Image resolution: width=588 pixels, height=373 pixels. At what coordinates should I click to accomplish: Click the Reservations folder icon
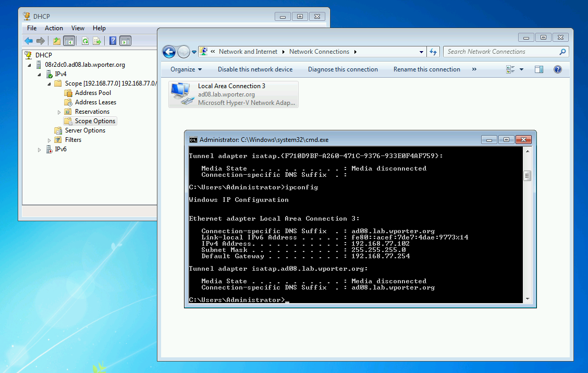[68, 112]
